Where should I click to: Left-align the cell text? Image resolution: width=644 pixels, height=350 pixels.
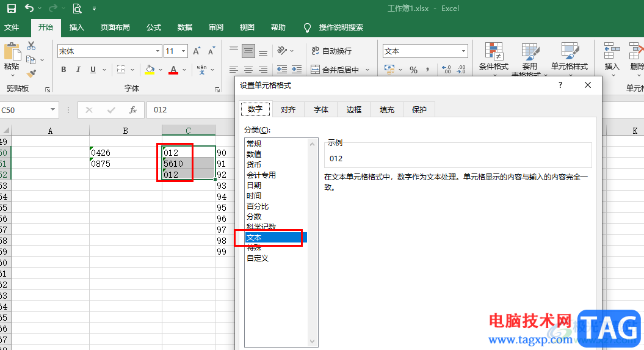pos(234,70)
